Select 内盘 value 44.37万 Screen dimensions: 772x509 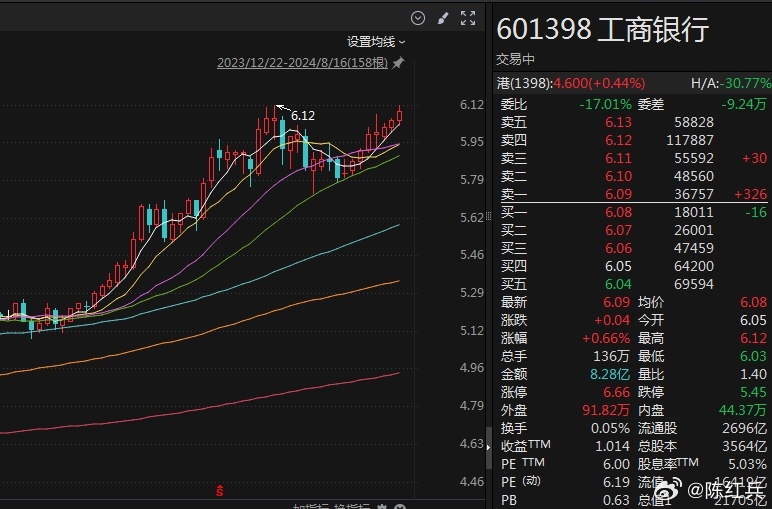[x=743, y=410]
